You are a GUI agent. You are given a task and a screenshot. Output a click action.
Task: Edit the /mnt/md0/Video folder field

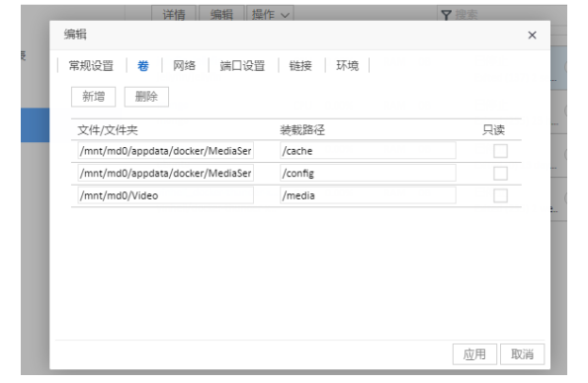pos(165,195)
